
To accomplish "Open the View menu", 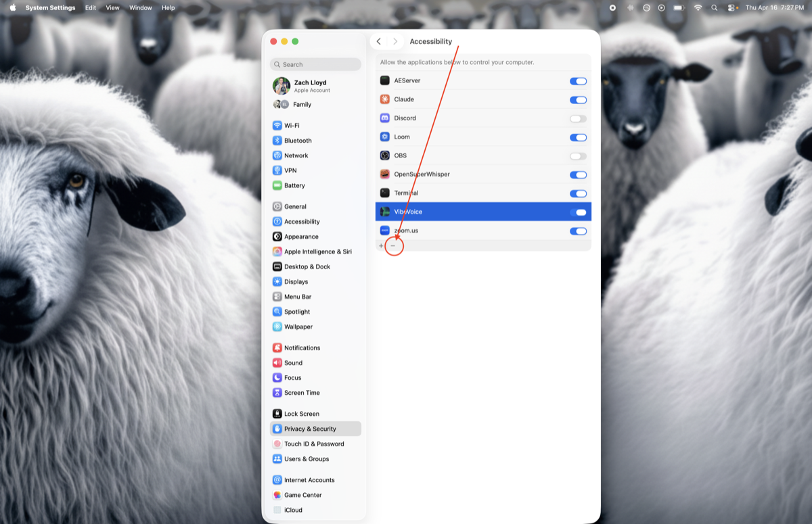I will (x=112, y=7).
